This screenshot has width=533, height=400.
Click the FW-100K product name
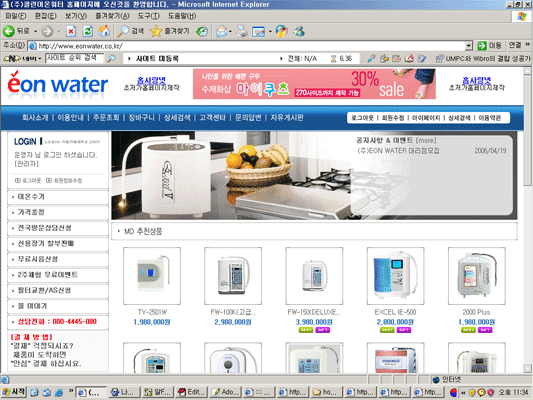(x=233, y=312)
